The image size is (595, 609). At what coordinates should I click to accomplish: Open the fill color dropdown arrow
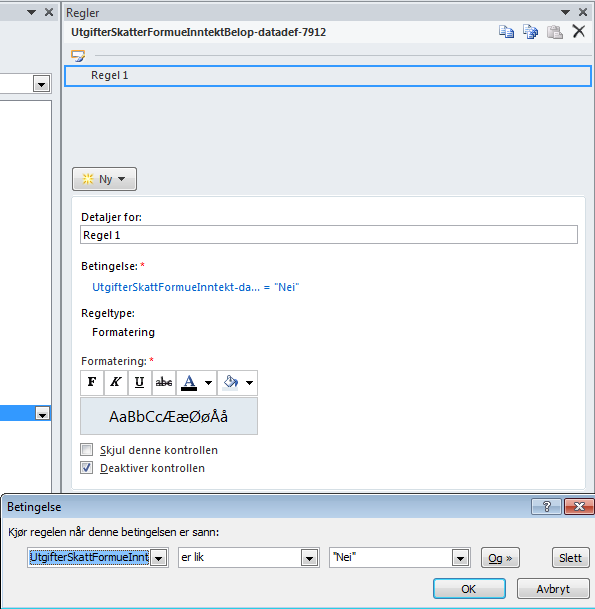coord(249,383)
